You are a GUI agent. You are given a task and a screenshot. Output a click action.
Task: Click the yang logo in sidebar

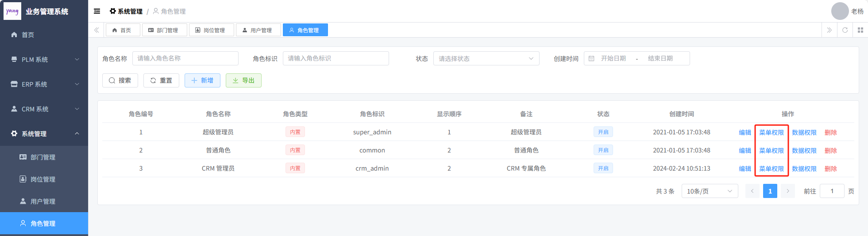[x=12, y=11]
